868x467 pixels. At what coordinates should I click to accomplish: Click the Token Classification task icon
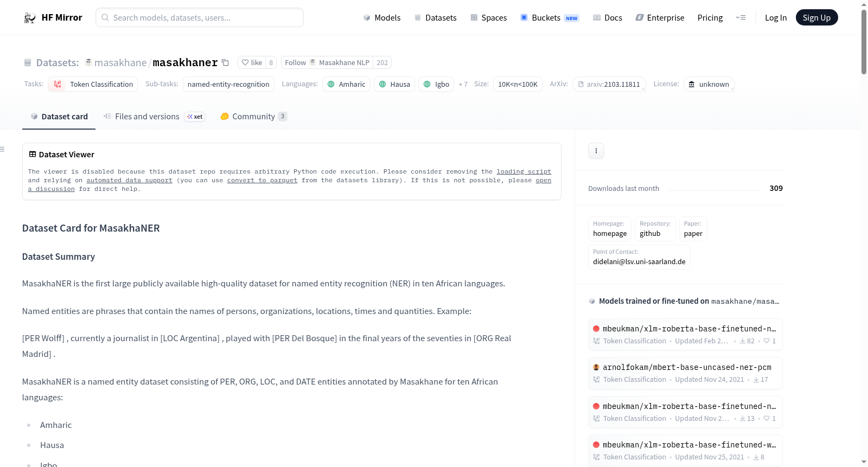58,84
